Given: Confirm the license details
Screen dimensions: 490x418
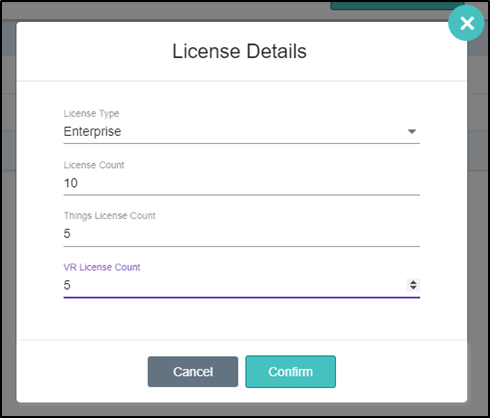Looking at the screenshot, I should click(290, 372).
